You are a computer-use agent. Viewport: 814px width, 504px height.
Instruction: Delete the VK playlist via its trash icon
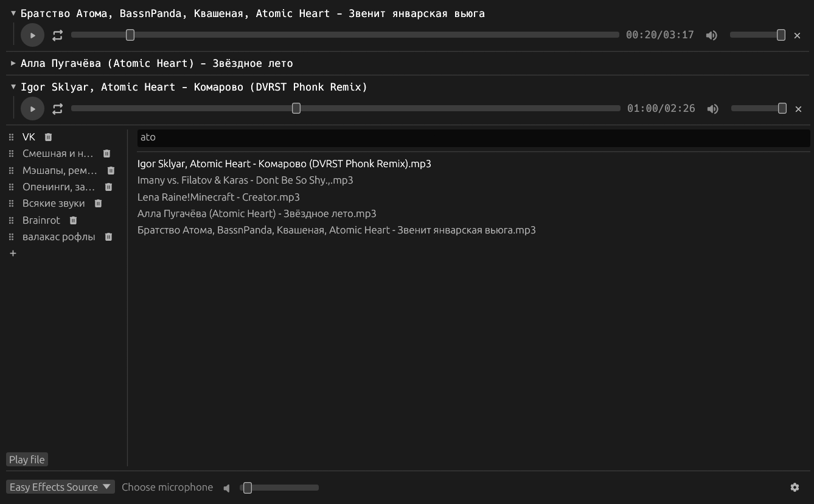click(47, 137)
